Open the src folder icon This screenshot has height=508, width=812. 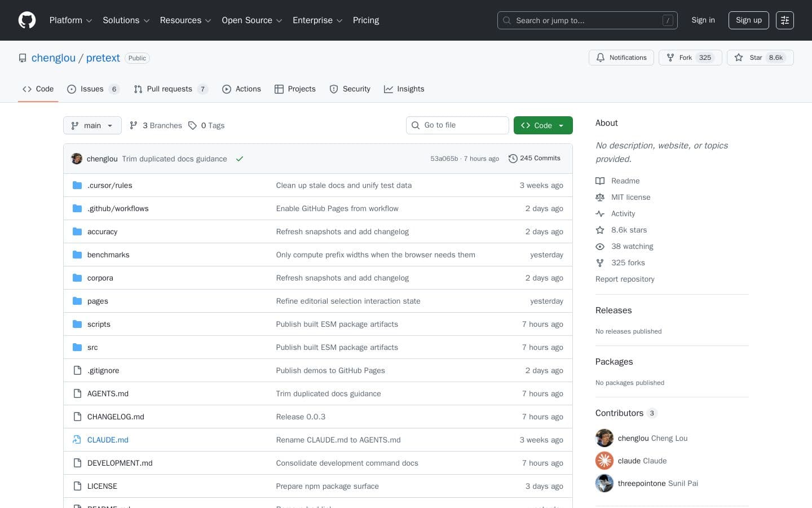tap(77, 347)
